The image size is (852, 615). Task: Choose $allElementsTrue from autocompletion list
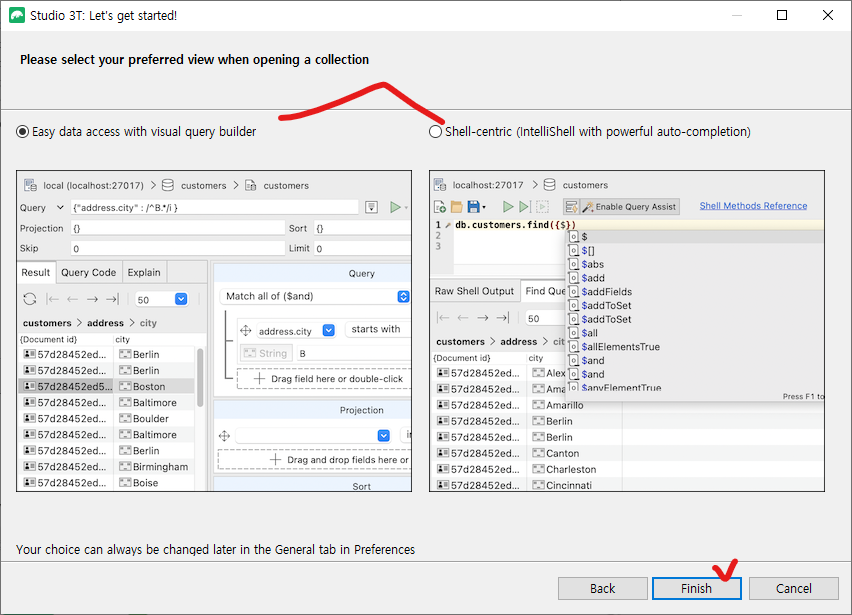[620, 347]
